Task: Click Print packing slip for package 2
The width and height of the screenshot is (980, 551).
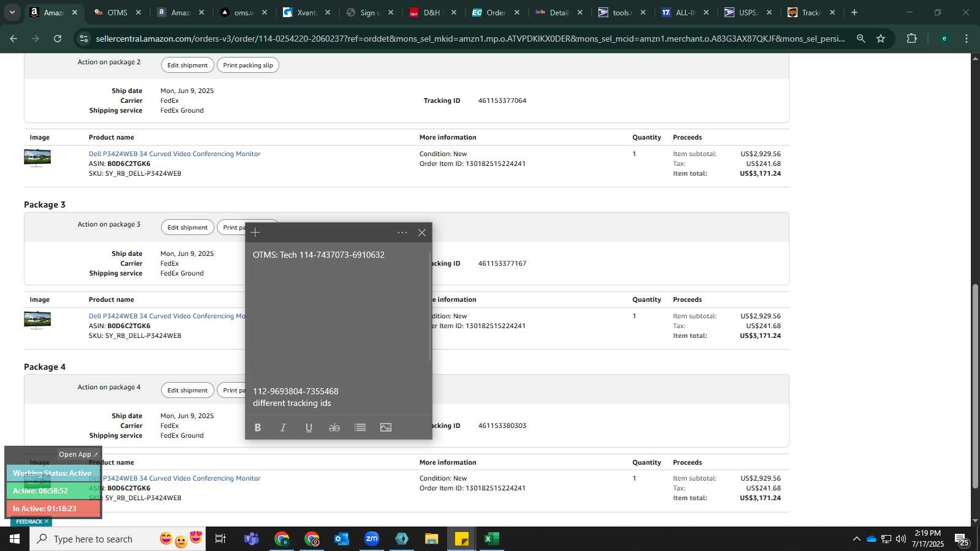Action: tap(248, 65)
